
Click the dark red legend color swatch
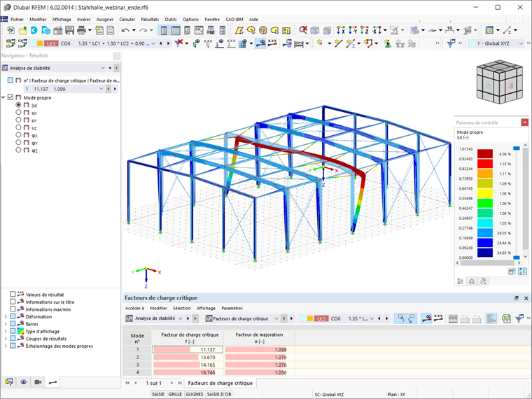(x=485, y=154)
